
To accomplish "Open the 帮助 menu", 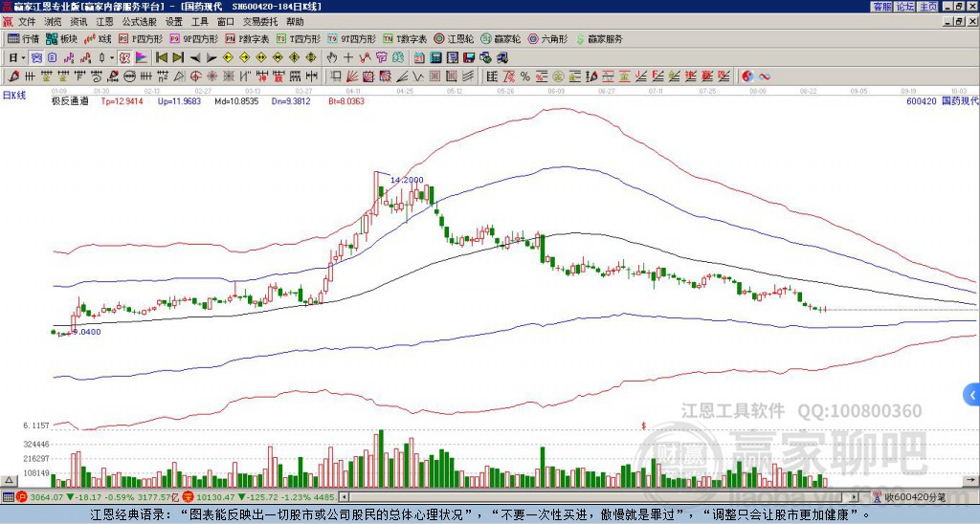I will point(295,22).
